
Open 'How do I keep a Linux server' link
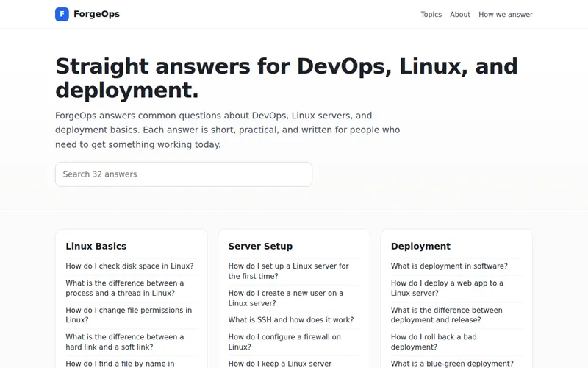[x=280, y=364]
